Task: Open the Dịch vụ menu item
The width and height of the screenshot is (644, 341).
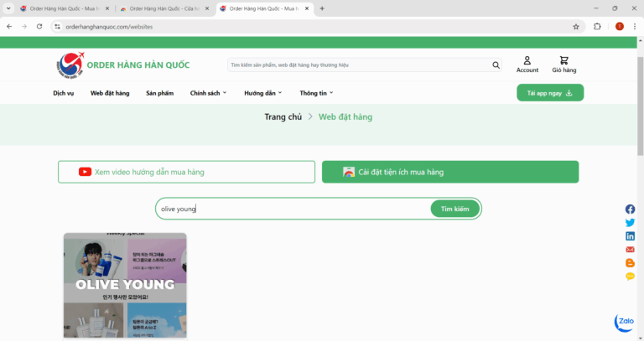Action: [x=64, y=93]
